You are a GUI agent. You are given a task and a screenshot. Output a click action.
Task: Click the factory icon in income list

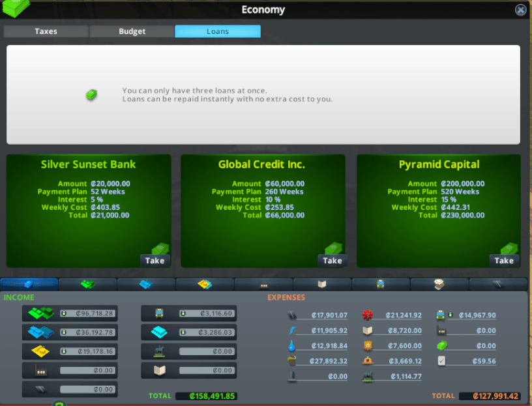click(x=40, y=370)
